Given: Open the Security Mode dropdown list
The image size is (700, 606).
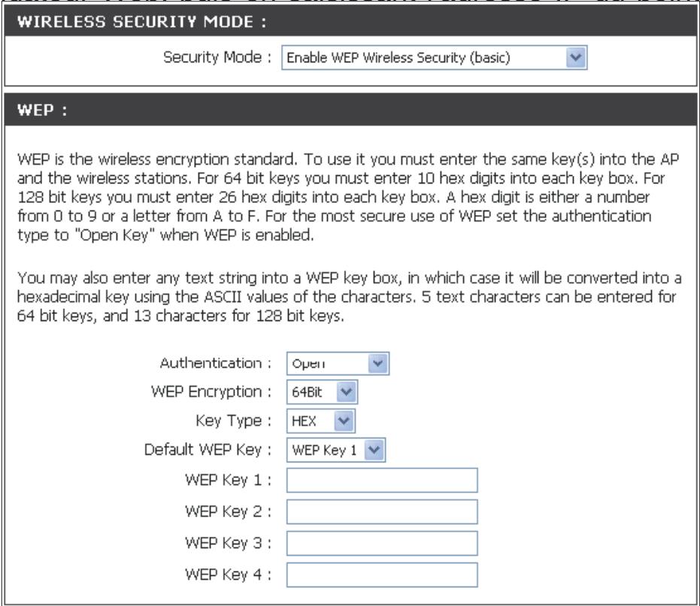Looking at the screenshot, I should coord(434,58).
